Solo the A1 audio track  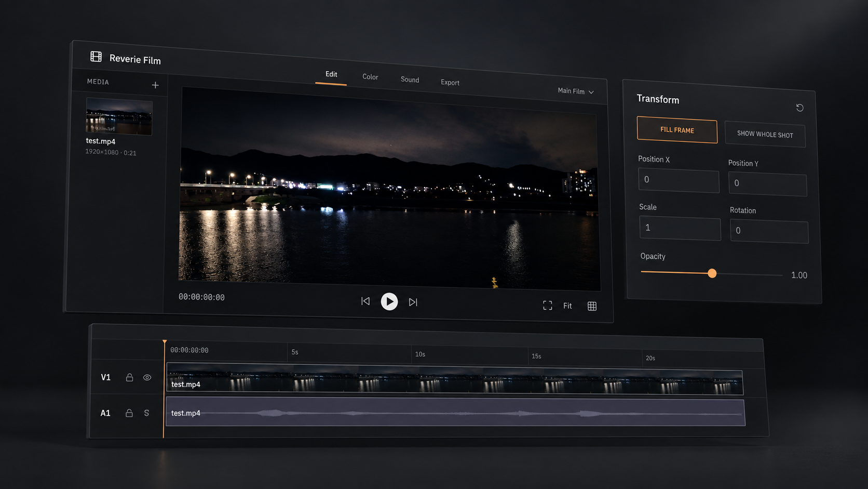tap(146, 413)
